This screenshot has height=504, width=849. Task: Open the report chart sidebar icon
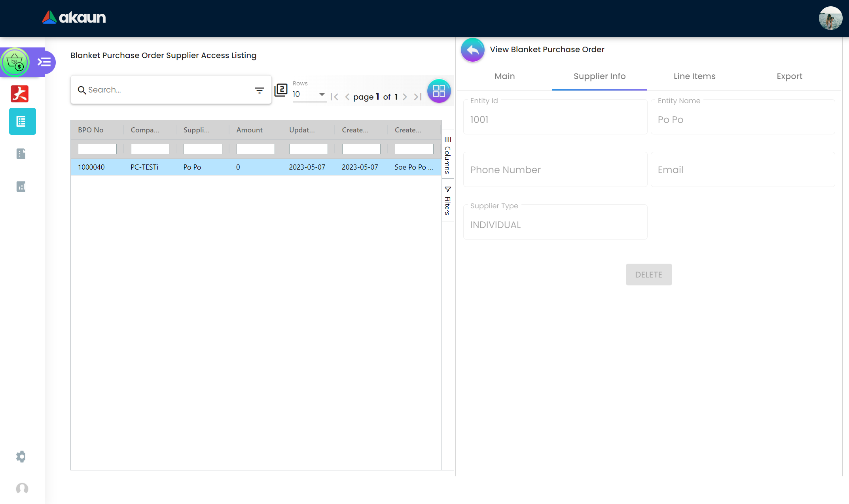(x=21, y=187)
